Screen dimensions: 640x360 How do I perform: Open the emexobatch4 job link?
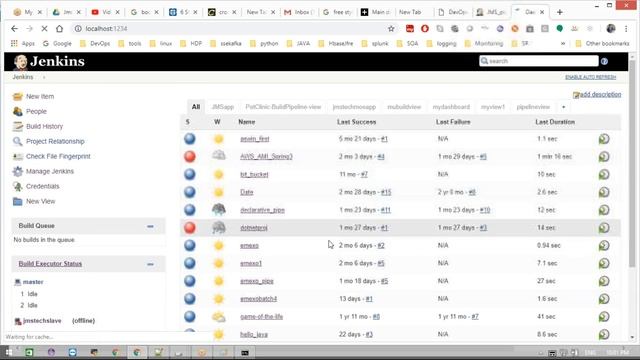click(258, 299)
